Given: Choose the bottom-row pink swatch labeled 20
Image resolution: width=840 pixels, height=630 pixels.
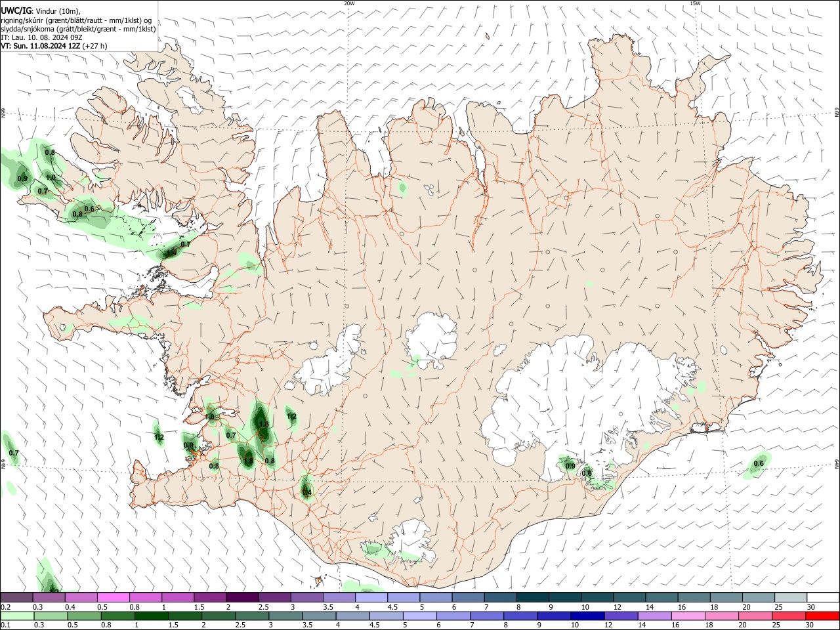Looking at the screenshot, I should [757, 616].
